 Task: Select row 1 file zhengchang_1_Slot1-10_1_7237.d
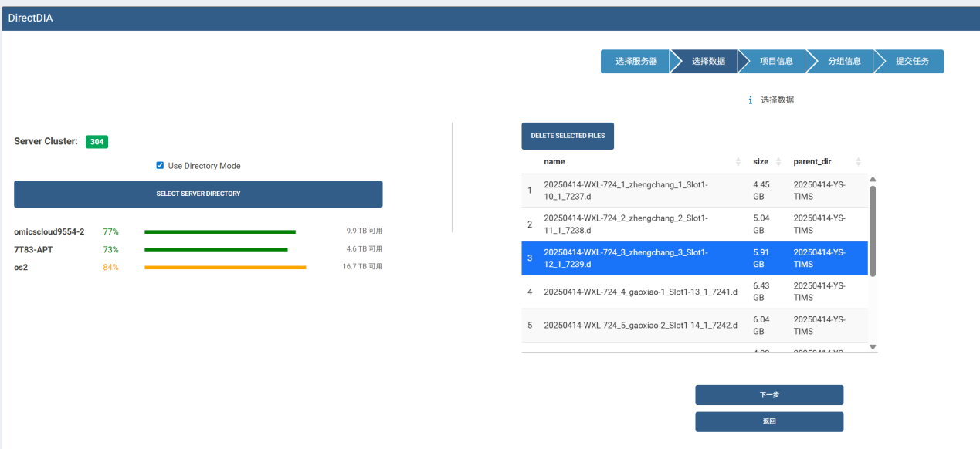pyautogui.click(x=694, y=191)
